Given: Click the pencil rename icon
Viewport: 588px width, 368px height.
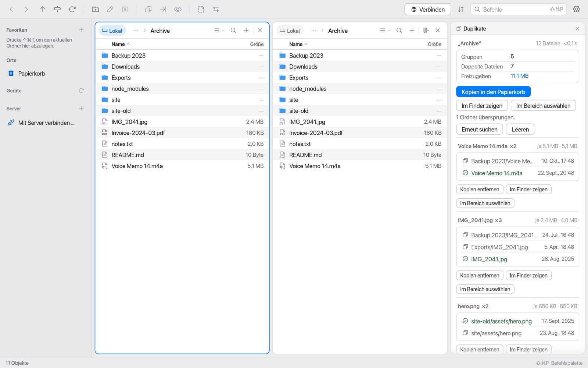Looking at the screenshot, I should [x=110, y=9].
